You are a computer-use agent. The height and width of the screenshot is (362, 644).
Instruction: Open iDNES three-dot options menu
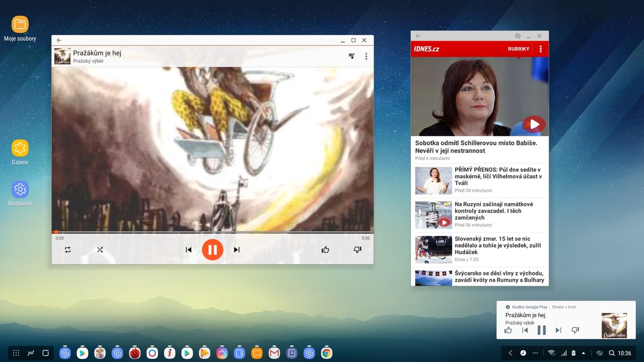click(540, 49)
